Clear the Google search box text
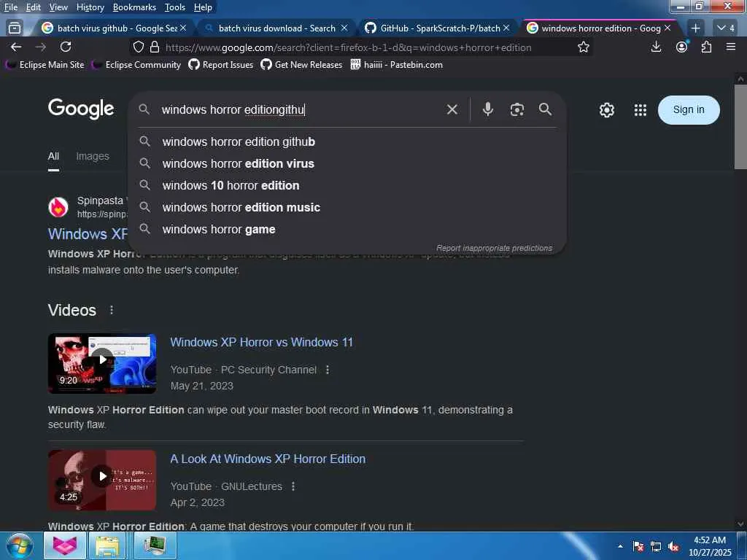The image size is (747, 560). (x=452, y=109)
